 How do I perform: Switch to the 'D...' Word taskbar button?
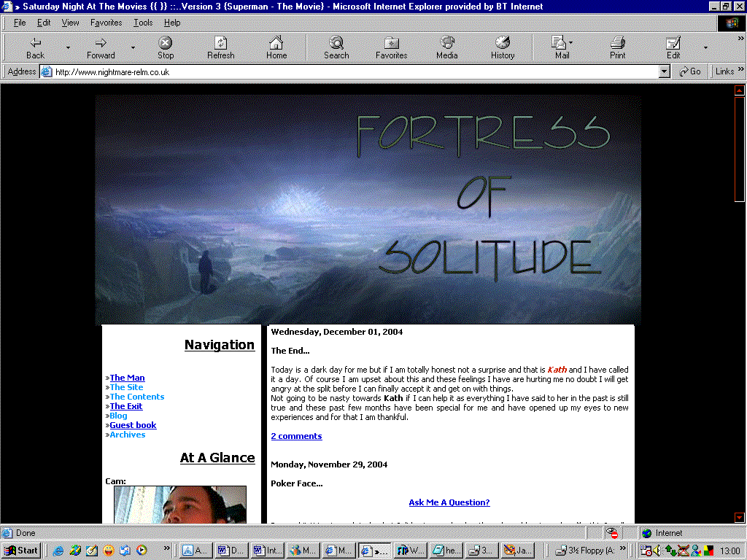231,551
